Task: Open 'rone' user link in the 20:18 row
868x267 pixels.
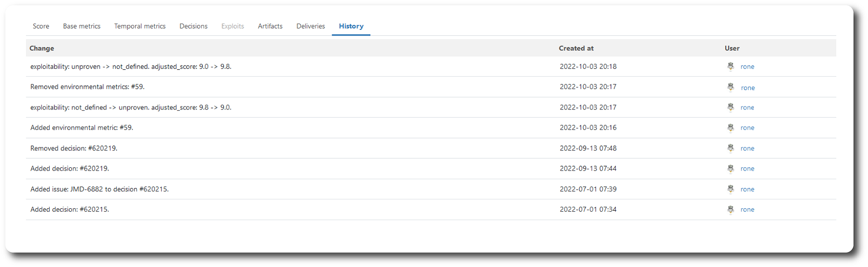Action: (747, 67)
